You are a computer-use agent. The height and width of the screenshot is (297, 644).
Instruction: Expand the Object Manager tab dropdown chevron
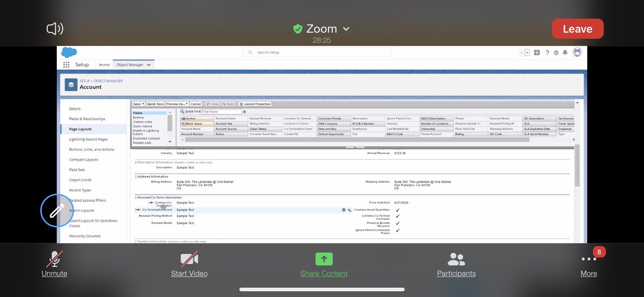(149, 65)
